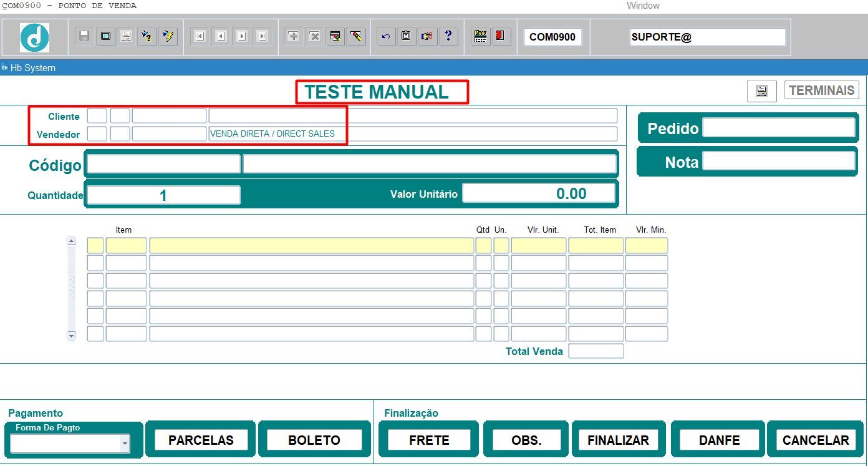This screenshot has width=868, height=466.
Task: Click the DANFE button
Action: click(720, 440)
